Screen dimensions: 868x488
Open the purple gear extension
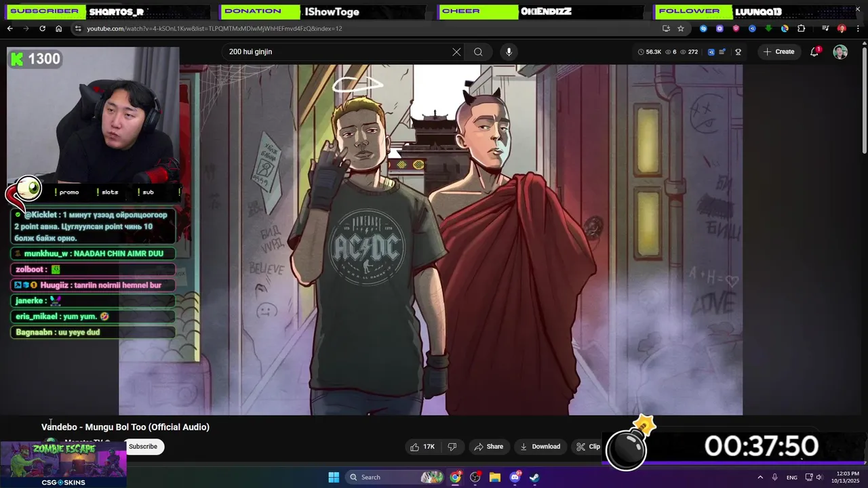point(719,28)
